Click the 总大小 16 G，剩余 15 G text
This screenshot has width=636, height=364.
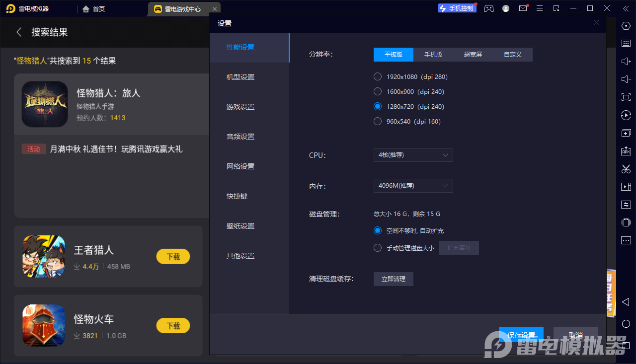[407, 214]
